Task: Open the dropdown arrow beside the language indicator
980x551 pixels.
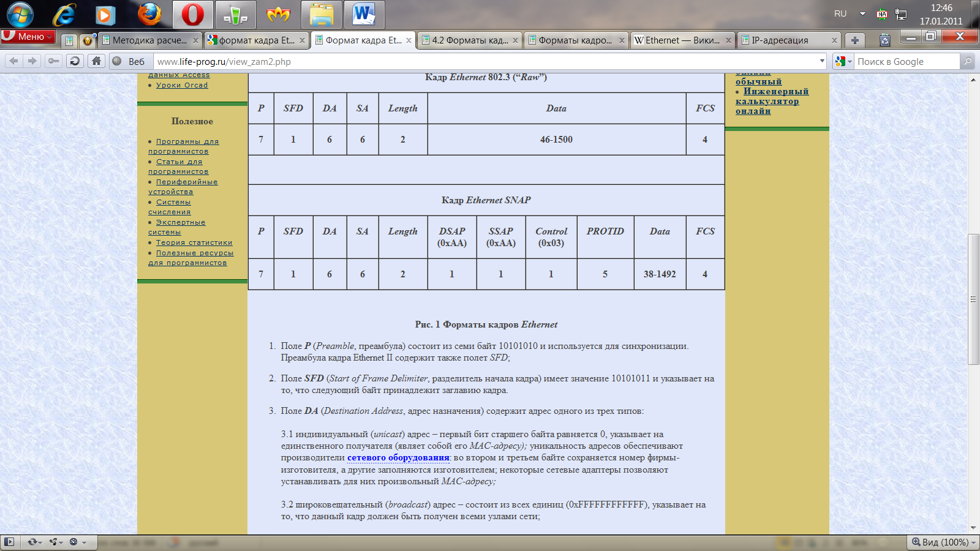Action: coord(862,13)
